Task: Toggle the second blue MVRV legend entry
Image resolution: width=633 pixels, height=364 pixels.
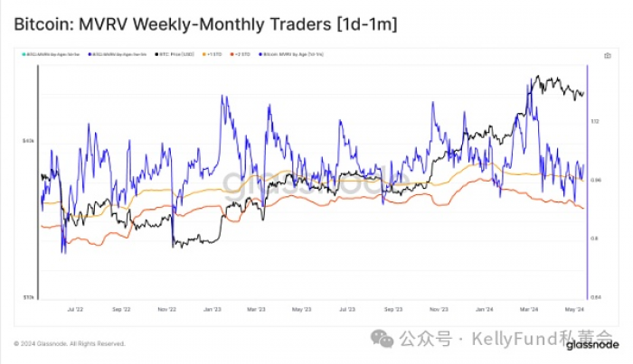Action: pyautogui.click(x=117, y=54)
